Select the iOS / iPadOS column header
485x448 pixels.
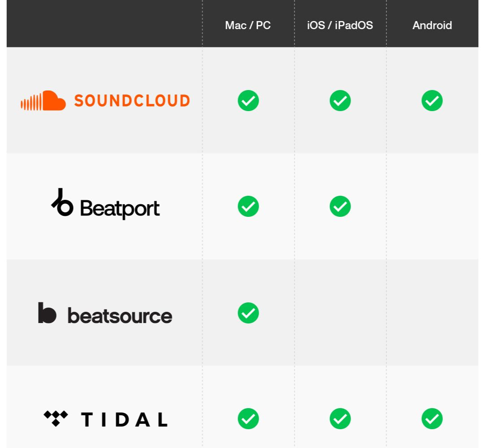tap(340, 26)
